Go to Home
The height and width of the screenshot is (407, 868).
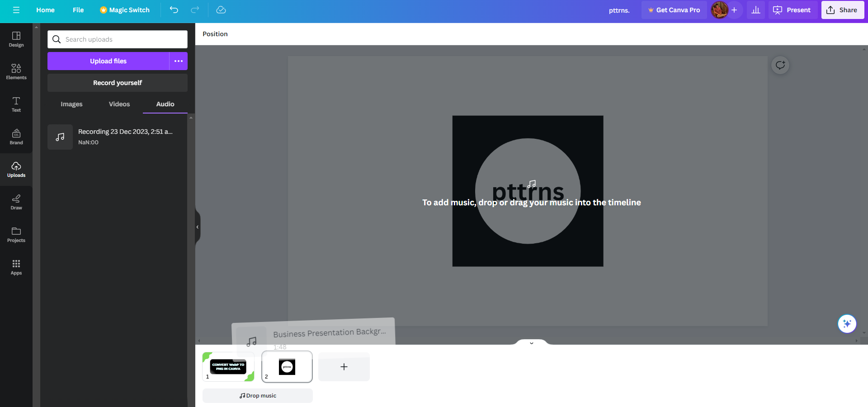(45, 10)
